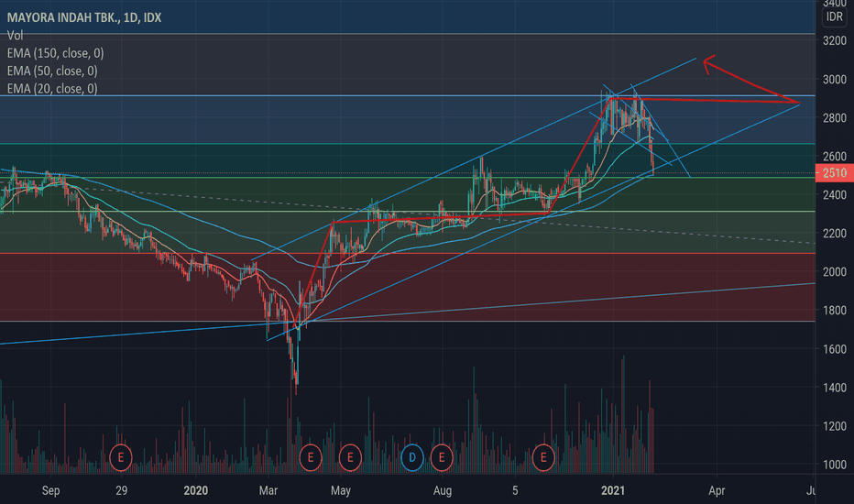The width and height of the screenshot is (854, 504).
Task: Select the EMA (50, close, 0) legend
Action: pos(52,71)
